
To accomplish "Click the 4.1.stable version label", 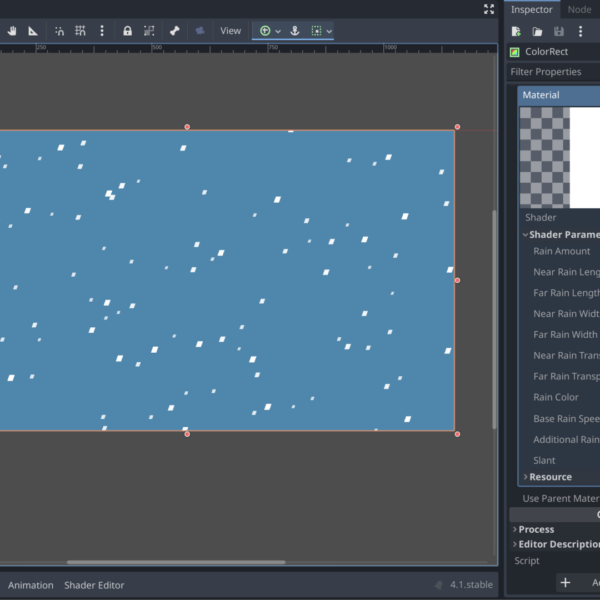I will tap(471, 585).
